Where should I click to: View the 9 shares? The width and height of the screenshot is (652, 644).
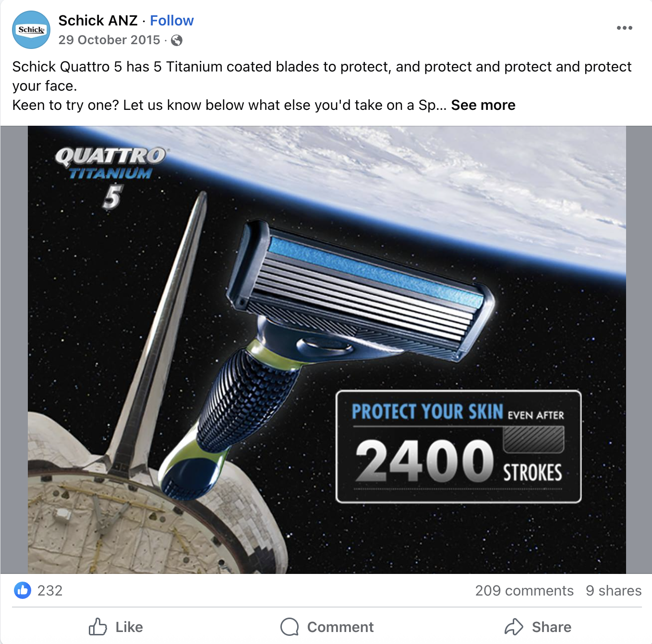[614, 590]
